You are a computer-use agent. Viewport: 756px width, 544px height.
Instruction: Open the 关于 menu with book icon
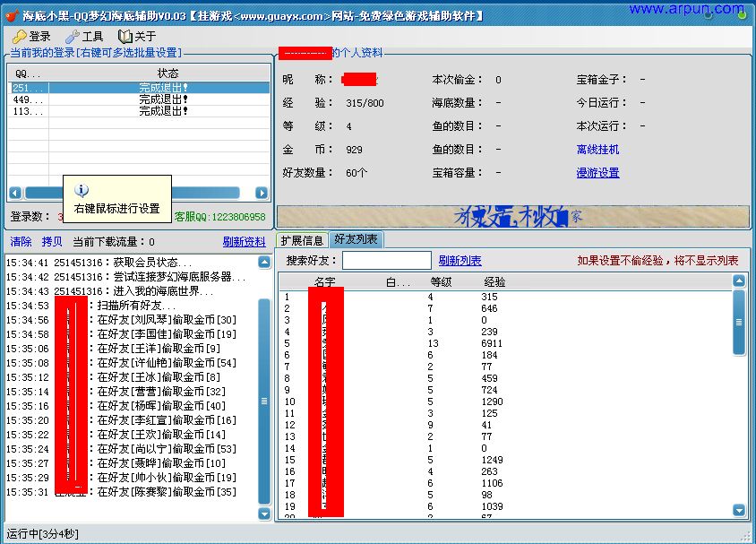[x=137, y=36]
